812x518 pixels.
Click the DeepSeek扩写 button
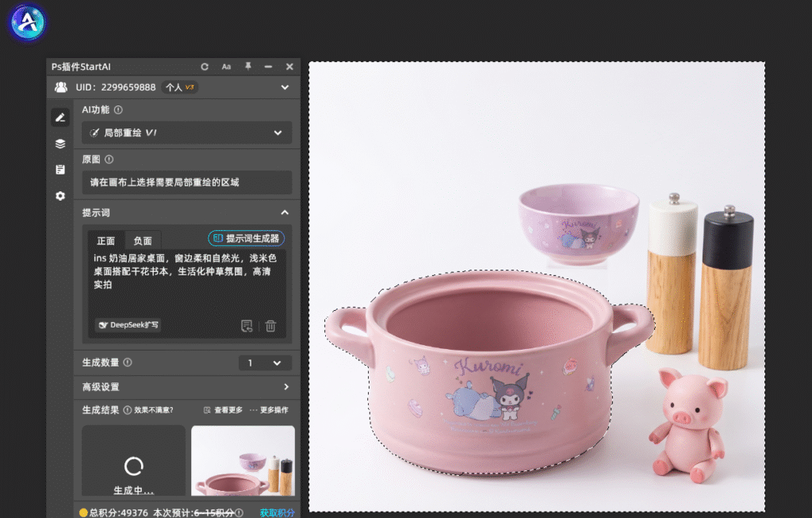128,324
